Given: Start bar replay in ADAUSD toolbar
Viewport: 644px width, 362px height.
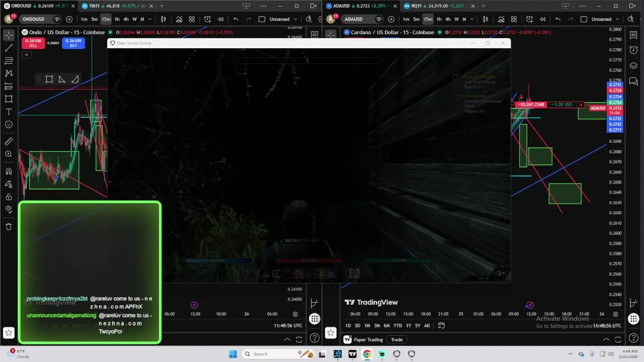Looking at the screenshot, I should (542, 19).
